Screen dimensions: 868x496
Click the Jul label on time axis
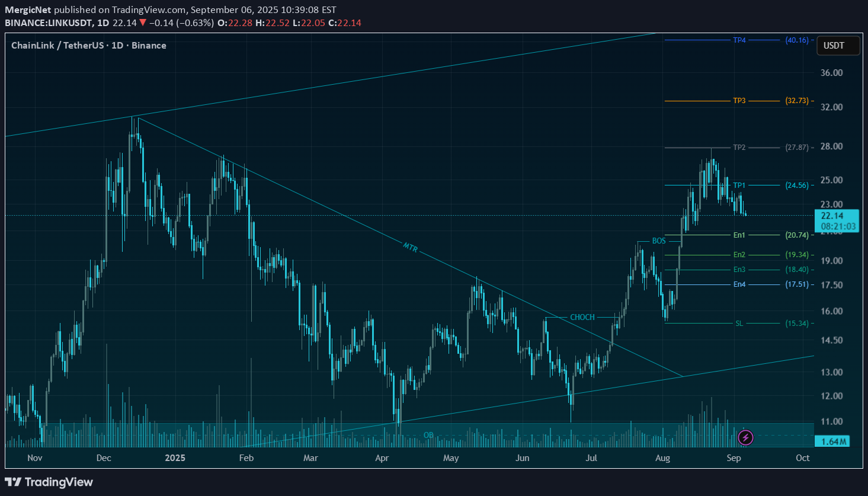pos(591,458)
